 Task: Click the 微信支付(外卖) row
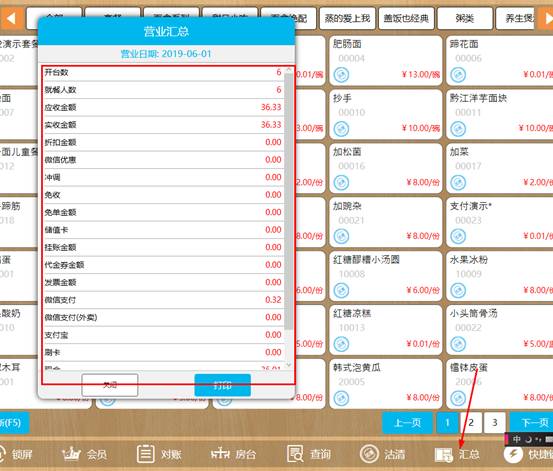[x=164, y=318]
